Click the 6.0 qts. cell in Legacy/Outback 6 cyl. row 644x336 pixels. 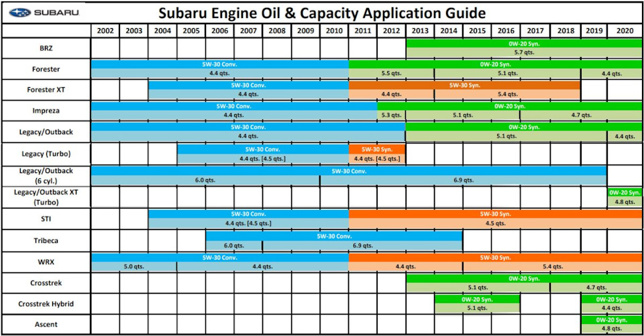tap(205, 180)
